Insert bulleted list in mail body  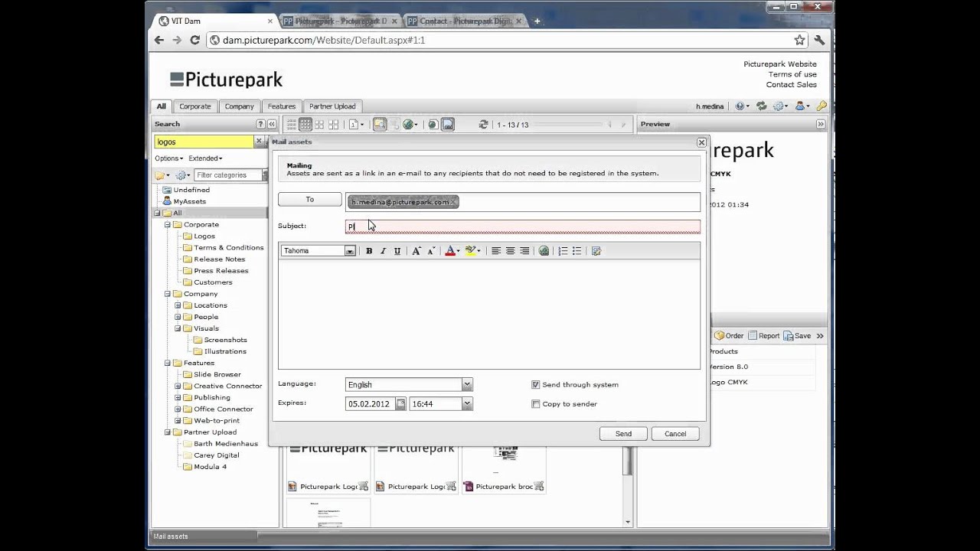(x=577, y=251)
